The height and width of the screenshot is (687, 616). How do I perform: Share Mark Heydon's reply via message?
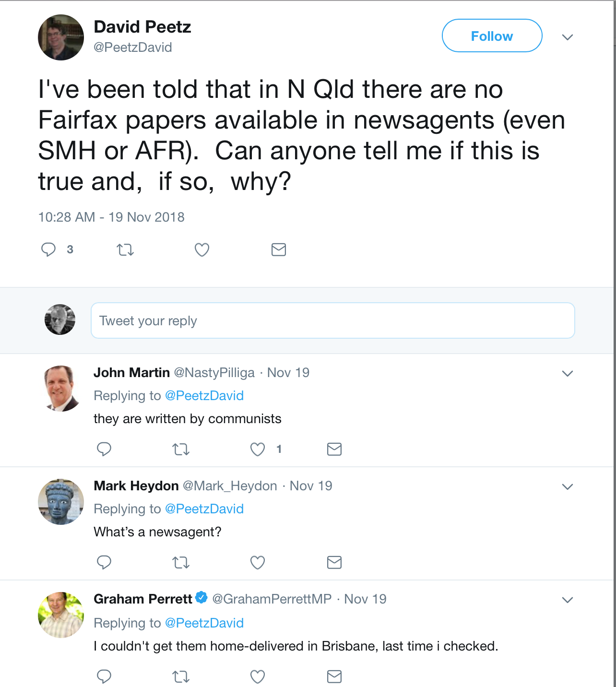[334, 562]
